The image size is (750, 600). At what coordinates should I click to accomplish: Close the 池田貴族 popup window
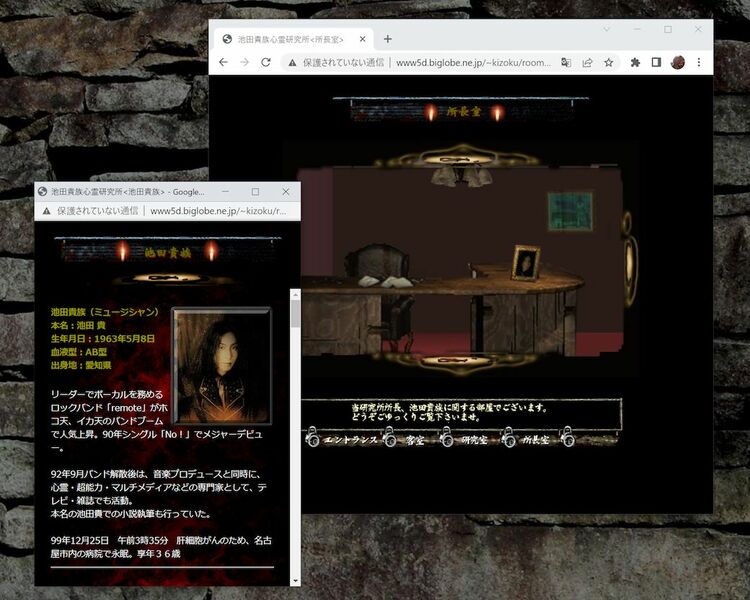286,192
